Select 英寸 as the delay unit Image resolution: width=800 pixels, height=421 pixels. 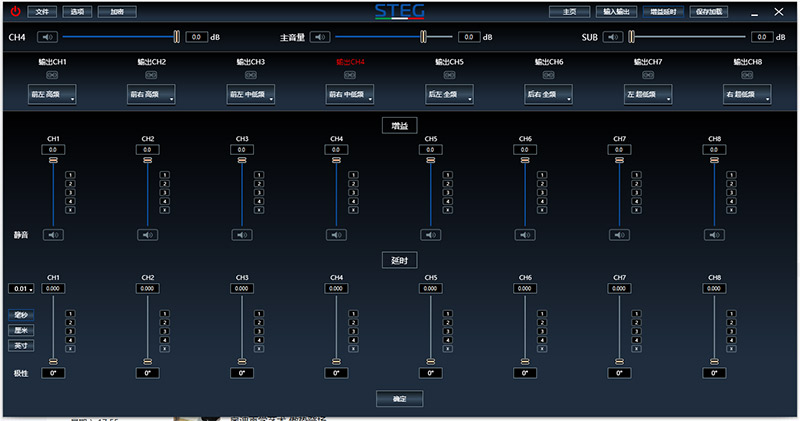click(x=21, y=345)
